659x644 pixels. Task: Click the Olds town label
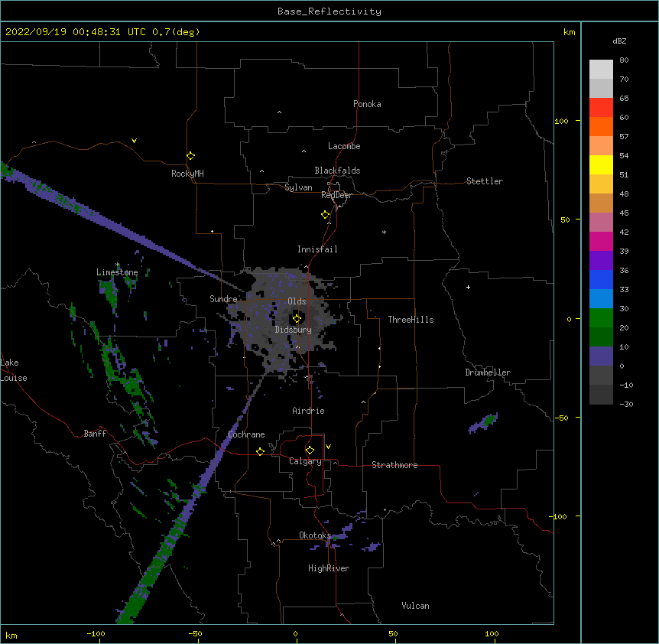(297, 301)
